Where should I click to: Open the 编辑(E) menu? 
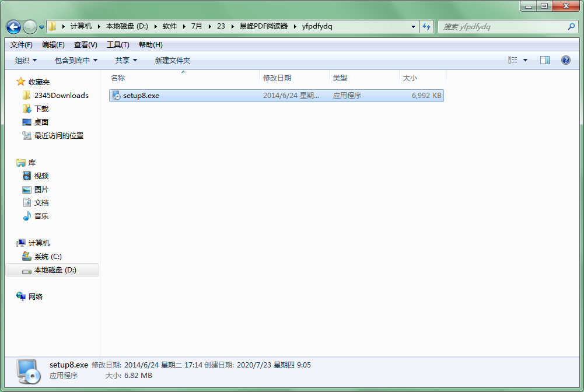pyautogui.click(x=53, y=45)
